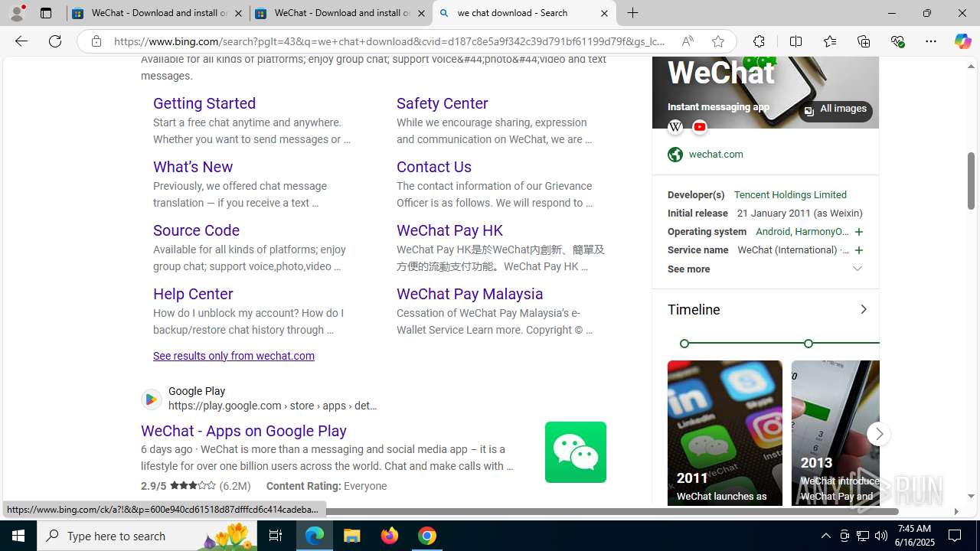Open Copilot sidebar
Image resolution: width=980 pixels, height=551 pixels.
[x=962, y=41]
